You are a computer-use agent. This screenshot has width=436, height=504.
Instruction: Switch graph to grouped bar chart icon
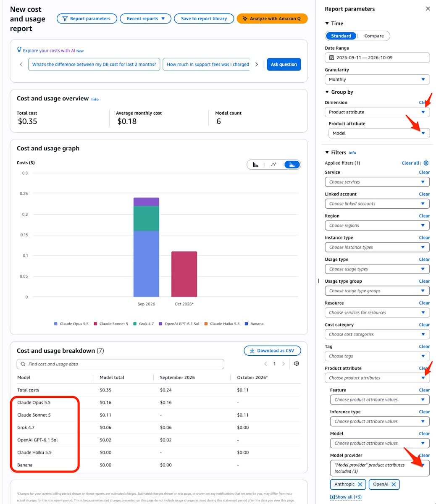255,165
